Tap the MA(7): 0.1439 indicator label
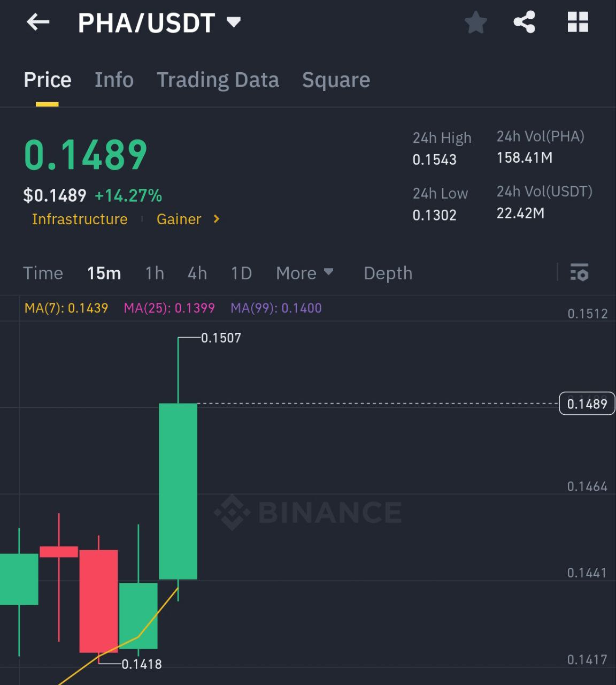The width and height of the screenshot is (616, 685). [x=66, y=308]
